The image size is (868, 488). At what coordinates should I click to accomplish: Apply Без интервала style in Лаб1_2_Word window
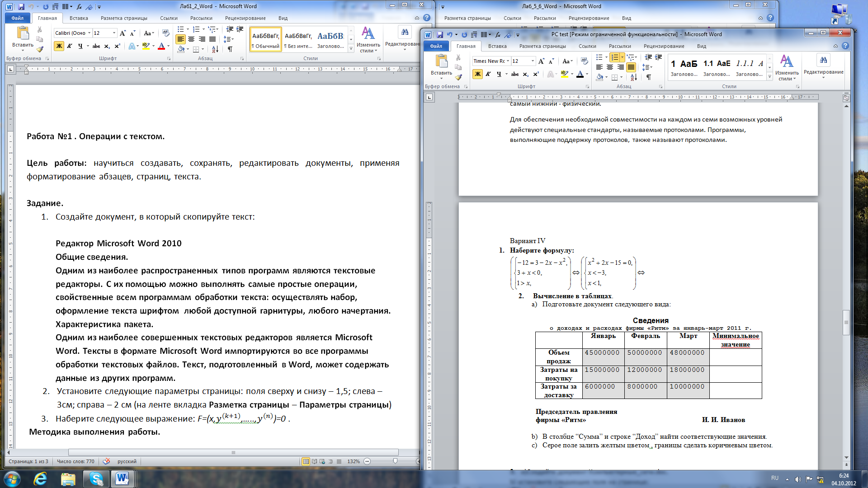(298, 39)
